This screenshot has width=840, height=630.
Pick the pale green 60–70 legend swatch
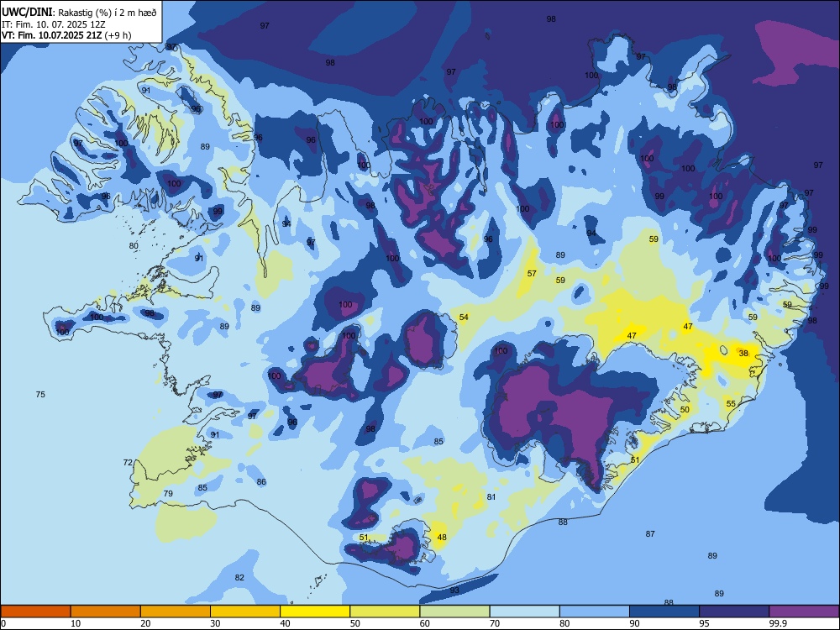[x=454, y=612]
